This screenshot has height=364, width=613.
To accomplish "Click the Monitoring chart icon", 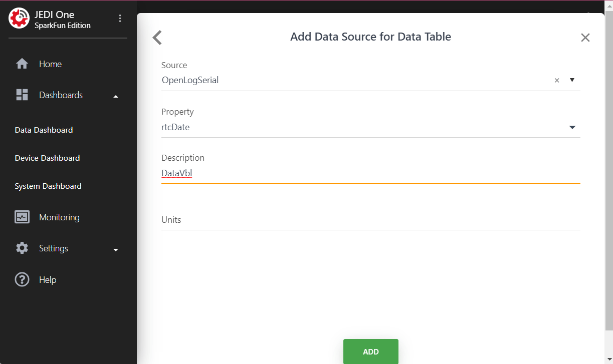I will pos(22,217).
